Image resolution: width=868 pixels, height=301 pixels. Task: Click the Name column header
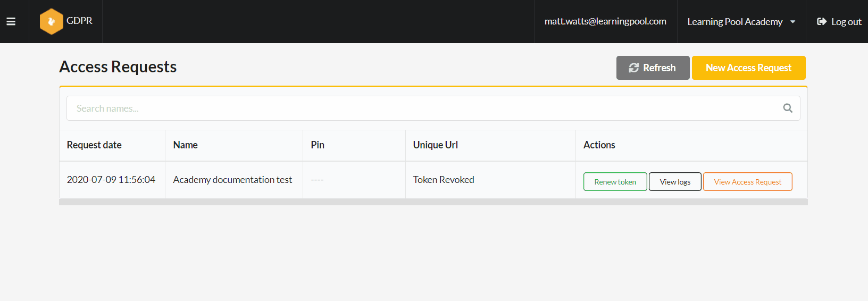point(185,145)
